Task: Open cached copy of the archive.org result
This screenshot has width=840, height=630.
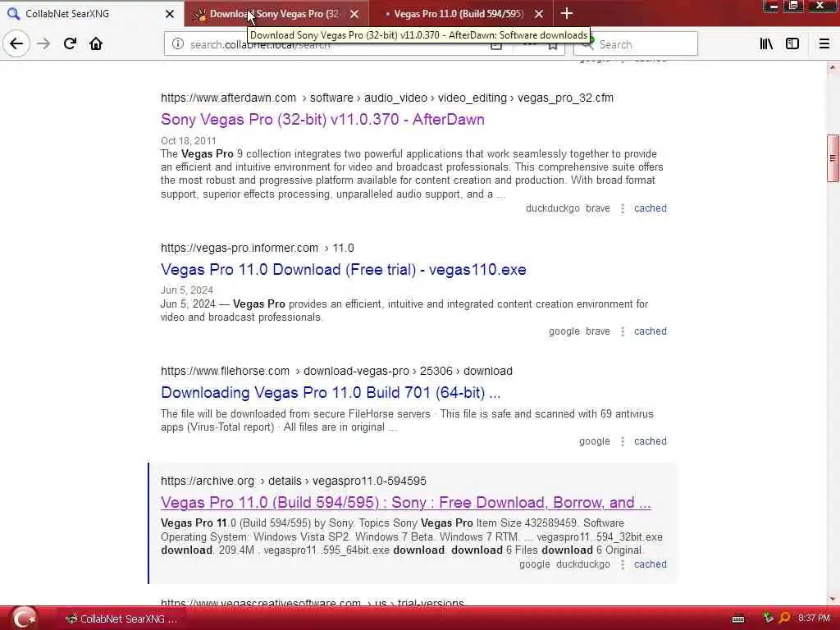Action: point(651,564)
